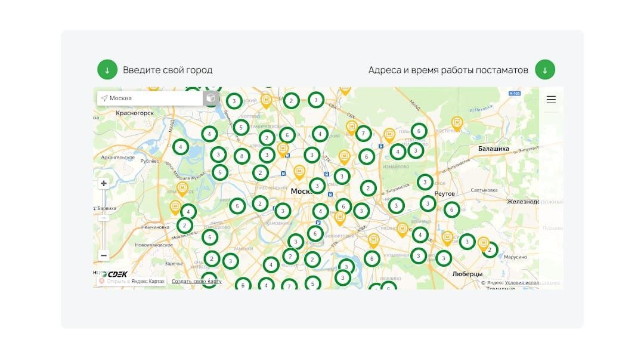Focus the city search field showing 'Москва'
Viewport: 644px width, 358px height.
click(x=150, y=98)
